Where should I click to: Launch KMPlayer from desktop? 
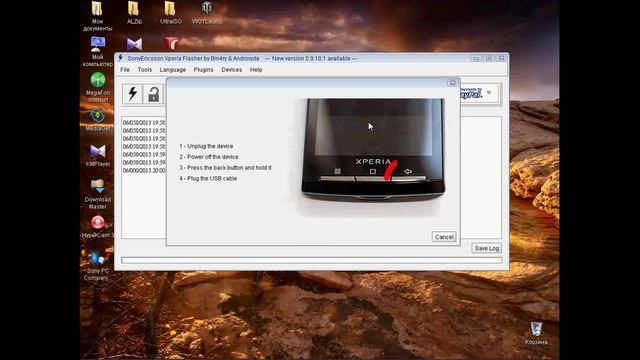coord(98,156)
